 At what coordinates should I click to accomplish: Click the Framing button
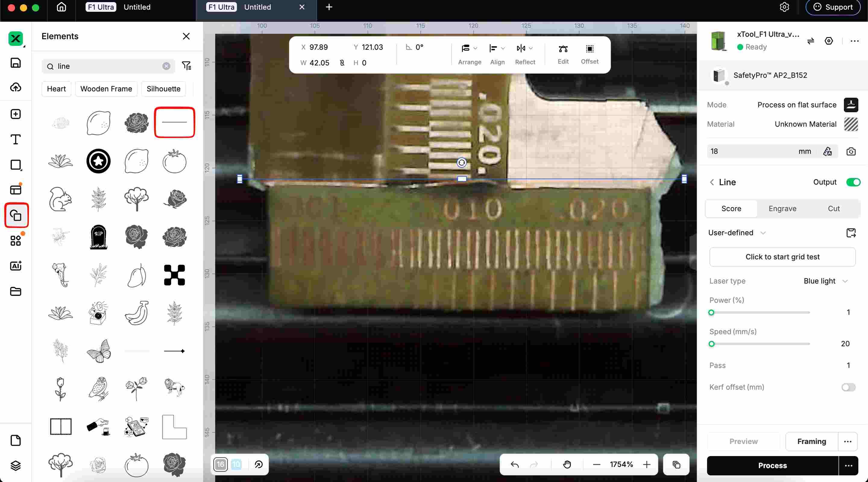811,441
